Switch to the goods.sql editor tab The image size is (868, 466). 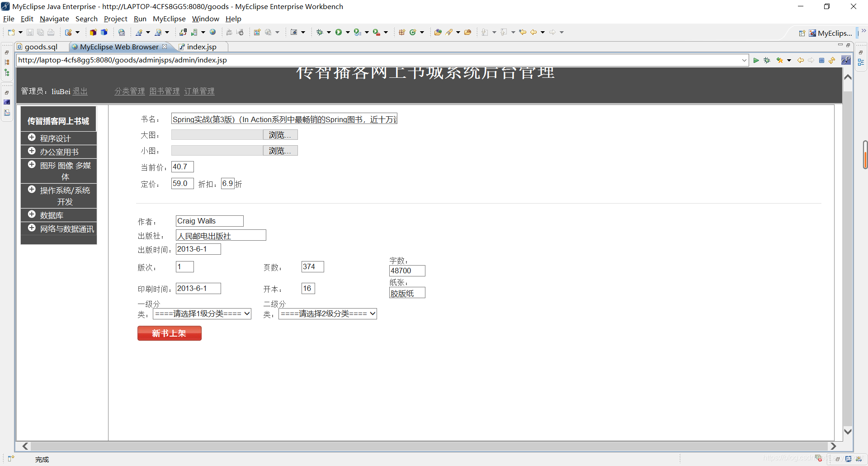pyautogui.click(x=41, y=47)
